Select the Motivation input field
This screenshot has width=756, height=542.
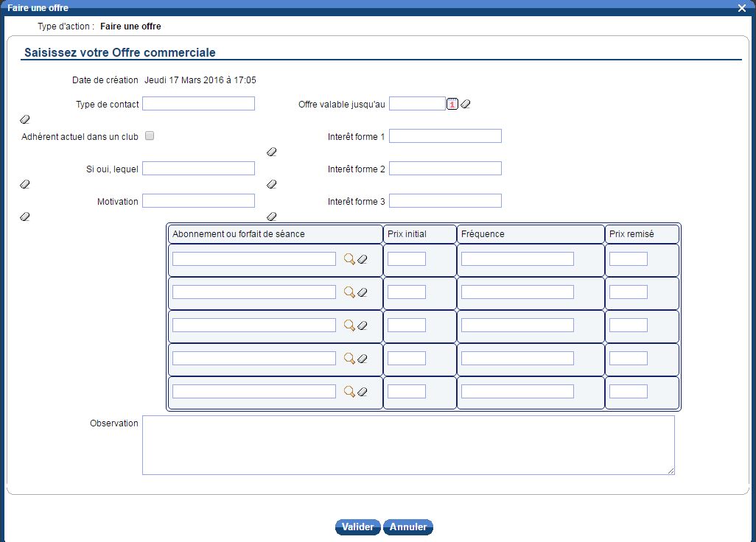198,201
